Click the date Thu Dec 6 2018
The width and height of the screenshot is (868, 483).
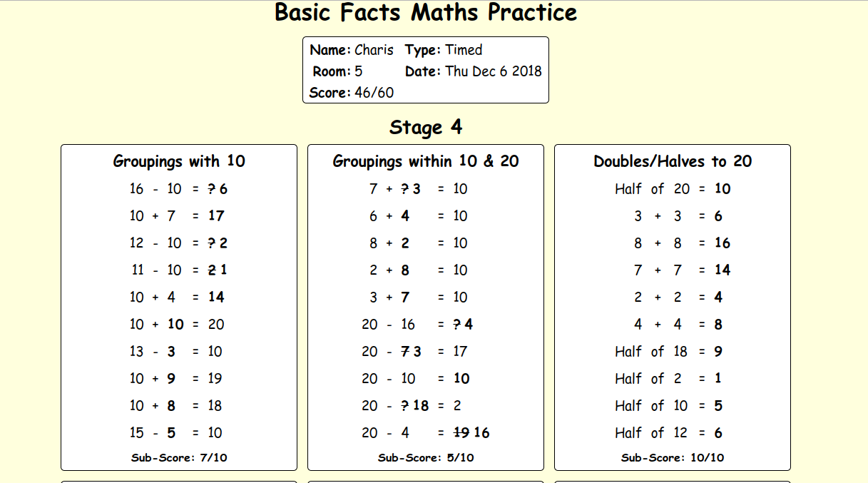(494, 71)
